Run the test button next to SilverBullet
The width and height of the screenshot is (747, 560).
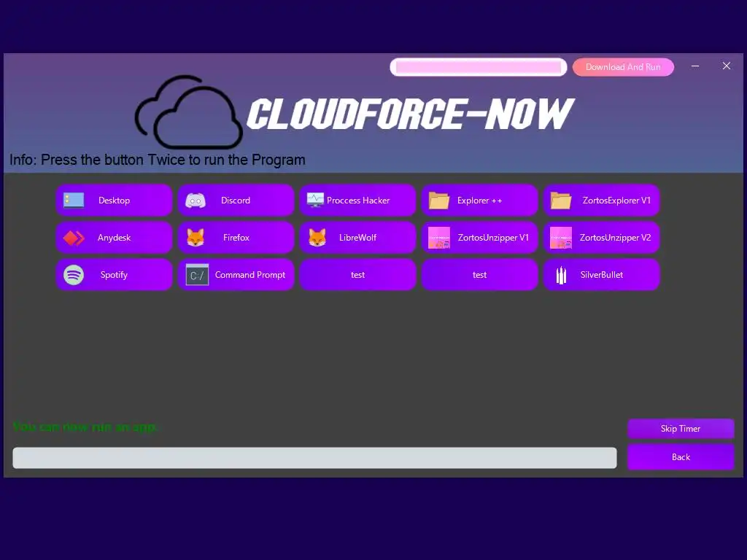click(x=480, y=275)
